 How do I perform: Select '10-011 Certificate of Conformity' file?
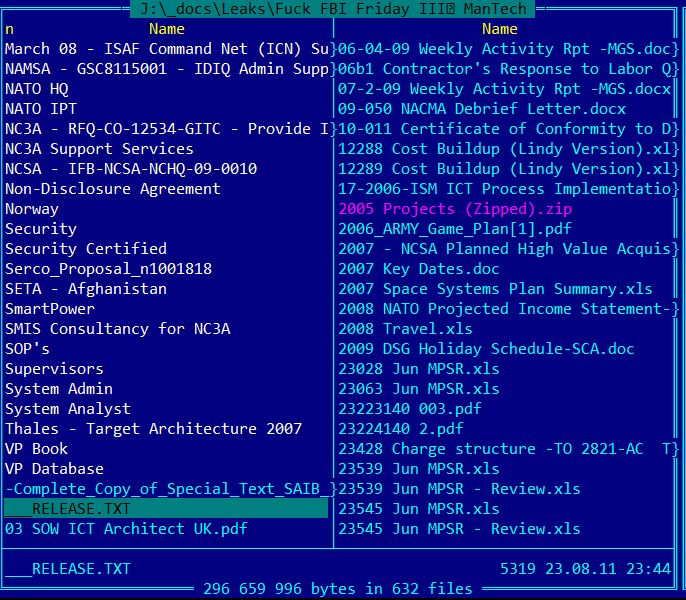(504, 129)
